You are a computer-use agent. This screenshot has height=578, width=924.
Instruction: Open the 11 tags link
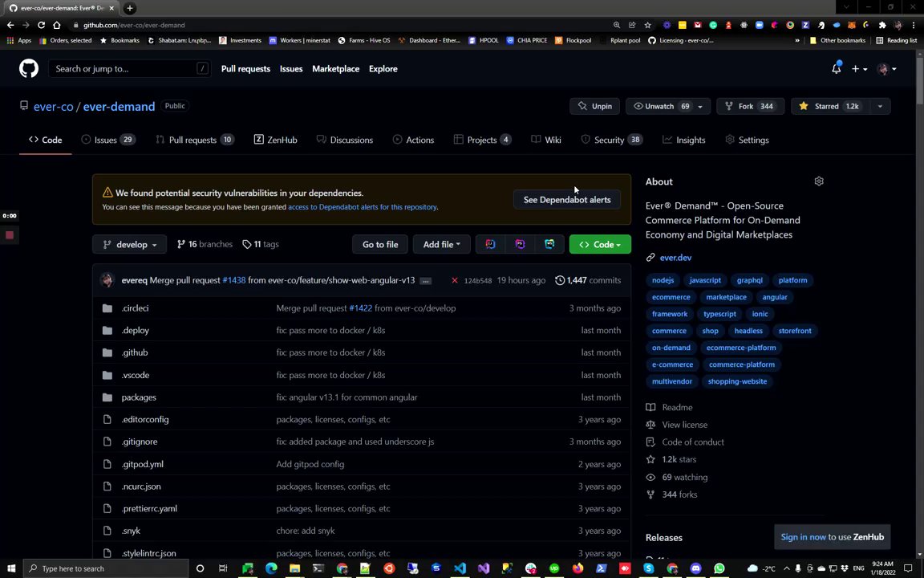[x=261, y=244]
